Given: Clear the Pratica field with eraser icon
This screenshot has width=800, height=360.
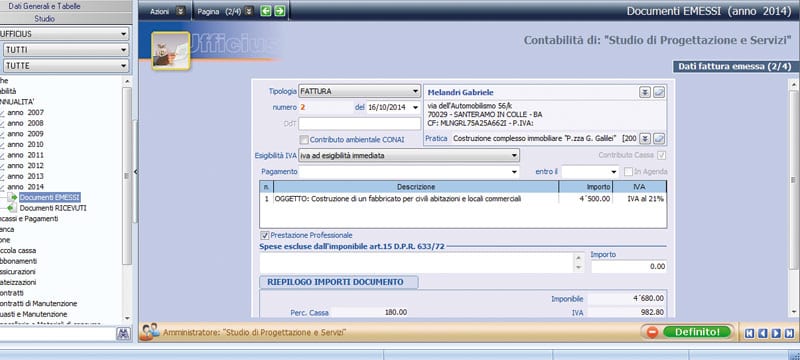Looking at the screenshot, I should point(659,138).
